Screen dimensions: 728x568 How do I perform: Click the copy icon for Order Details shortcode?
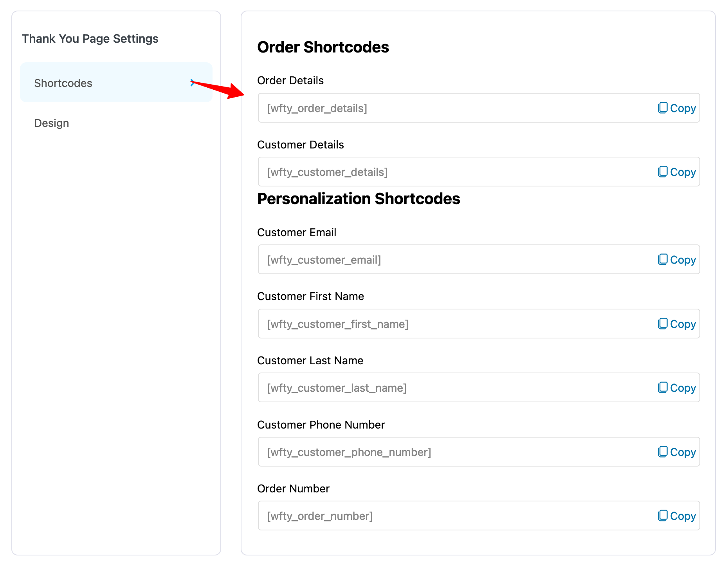point(663,108)
